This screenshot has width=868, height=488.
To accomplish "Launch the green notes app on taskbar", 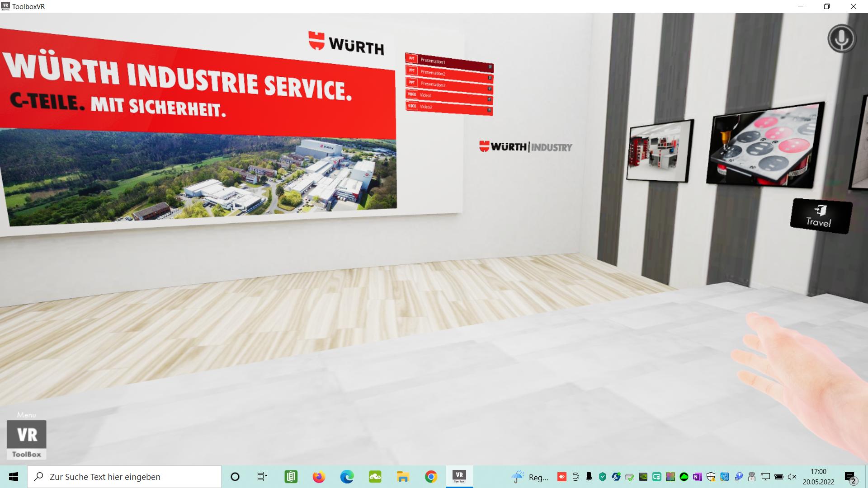I will click(x=291, y=477).
